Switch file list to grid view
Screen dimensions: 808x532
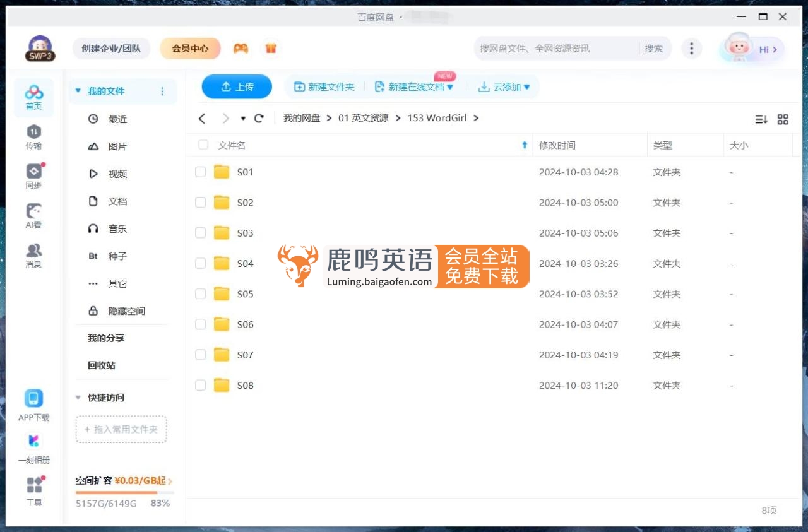click(783, 119)
